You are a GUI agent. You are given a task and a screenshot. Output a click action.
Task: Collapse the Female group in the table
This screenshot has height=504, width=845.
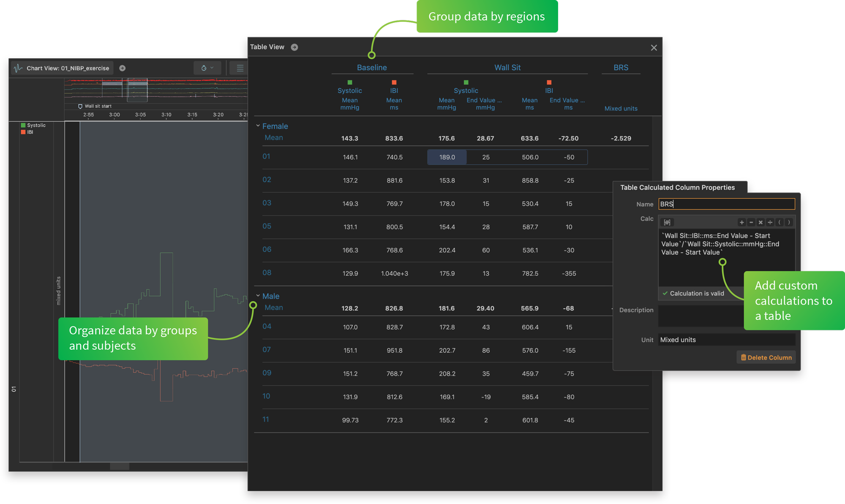tap(257, 125)
